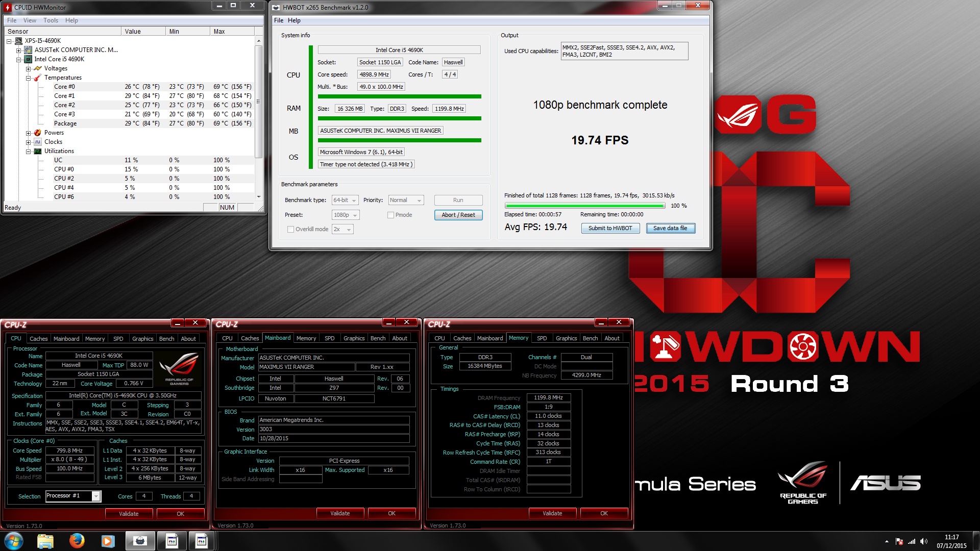
Task: Open the network signal tray icon
Action: 912,541
